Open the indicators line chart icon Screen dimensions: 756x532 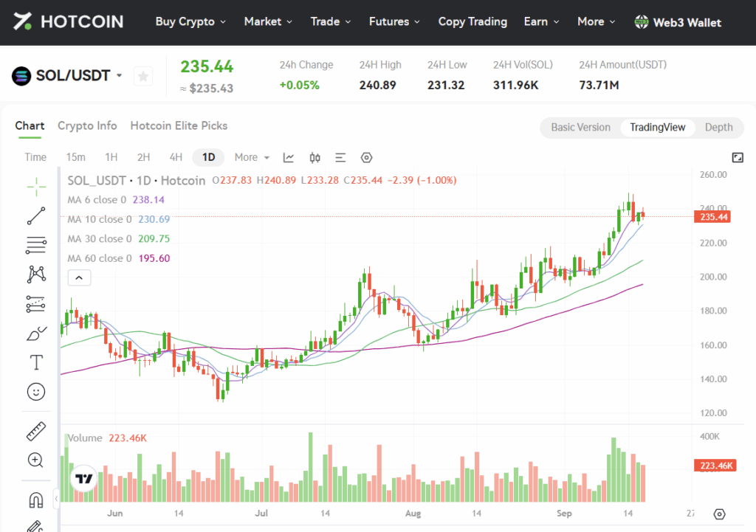click(289, 158)
